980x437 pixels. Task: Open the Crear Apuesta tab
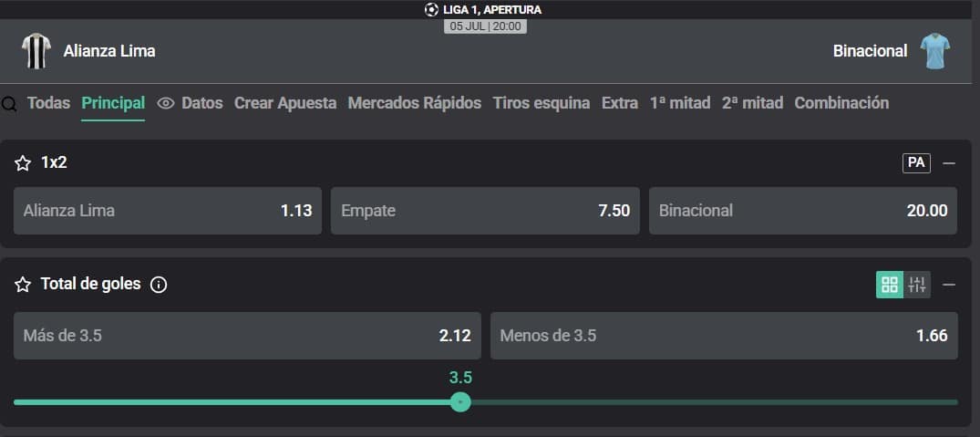[x=285, y=103]
